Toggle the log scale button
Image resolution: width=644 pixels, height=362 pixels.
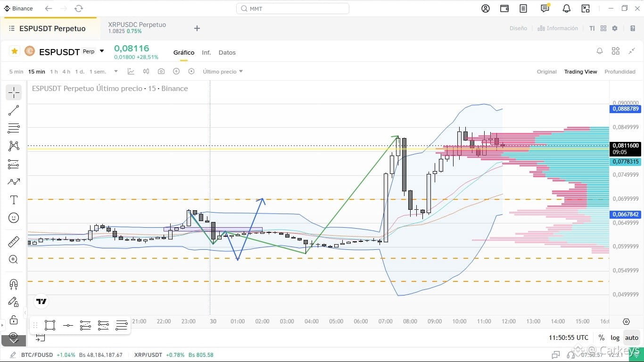pyautogui.click(x=615, y=337)
